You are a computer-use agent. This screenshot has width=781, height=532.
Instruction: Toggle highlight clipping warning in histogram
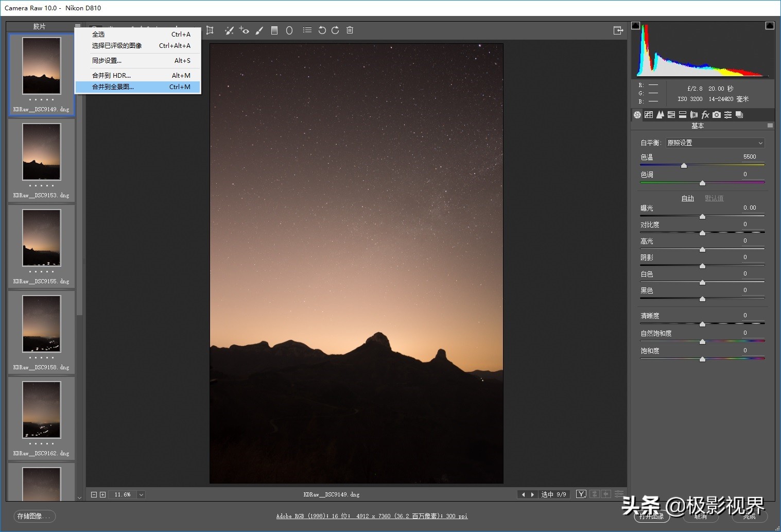pyautogui.click(x=770, y=25)
